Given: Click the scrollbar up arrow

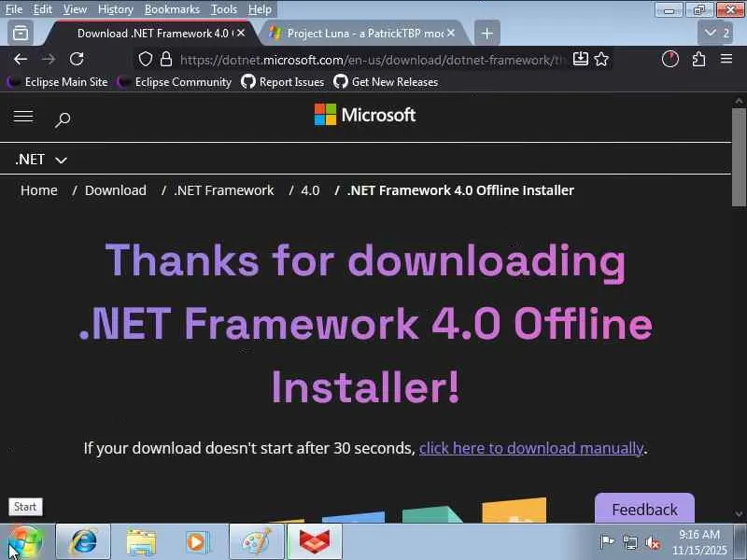Looking at the screenshot, I should pyautogui.click(x=739, y=101).
